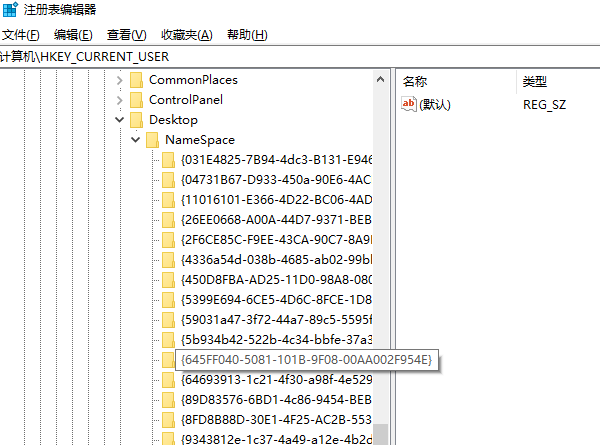Select key {5b934b42-522b-4c34-bbfe
The width and height of the screenshot is (600, 445).
pyautogui.click(x=276, y=340)
